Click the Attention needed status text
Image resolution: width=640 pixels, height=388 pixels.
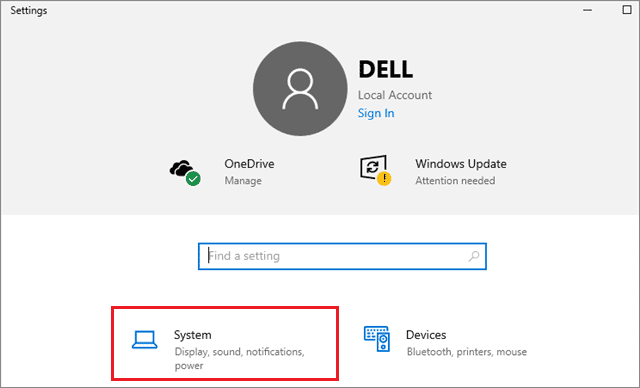[x=455, y=181]
